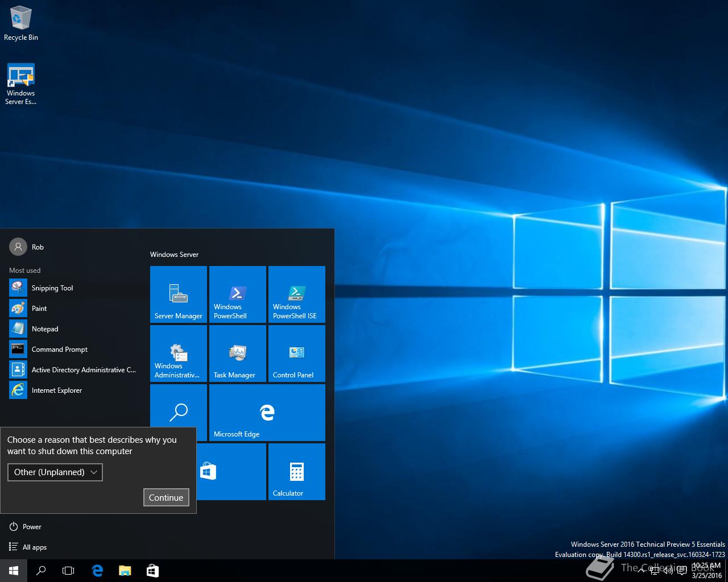
Task: Open the Calculator tile
Action: [297, 472]
